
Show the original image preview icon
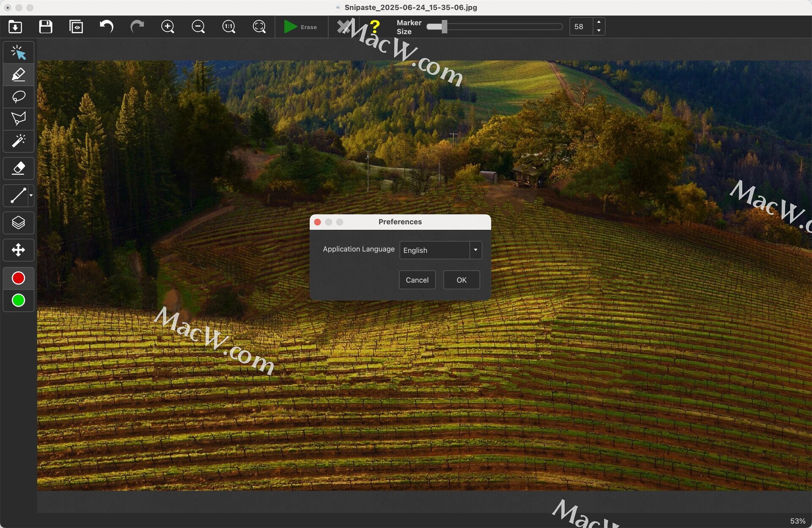click(x=76, y=27)
